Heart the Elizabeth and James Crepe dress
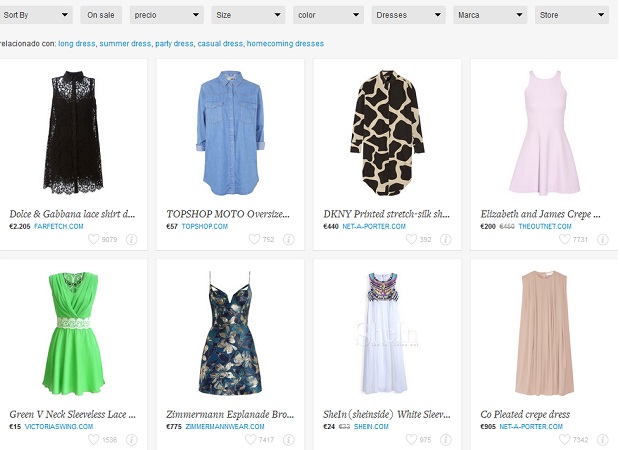This screenshot has width=620, height=450. tap(564, 239)
